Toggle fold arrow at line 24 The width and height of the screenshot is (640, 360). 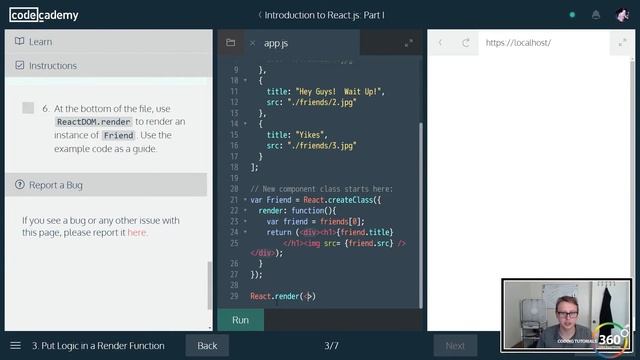tap(245, 232)
